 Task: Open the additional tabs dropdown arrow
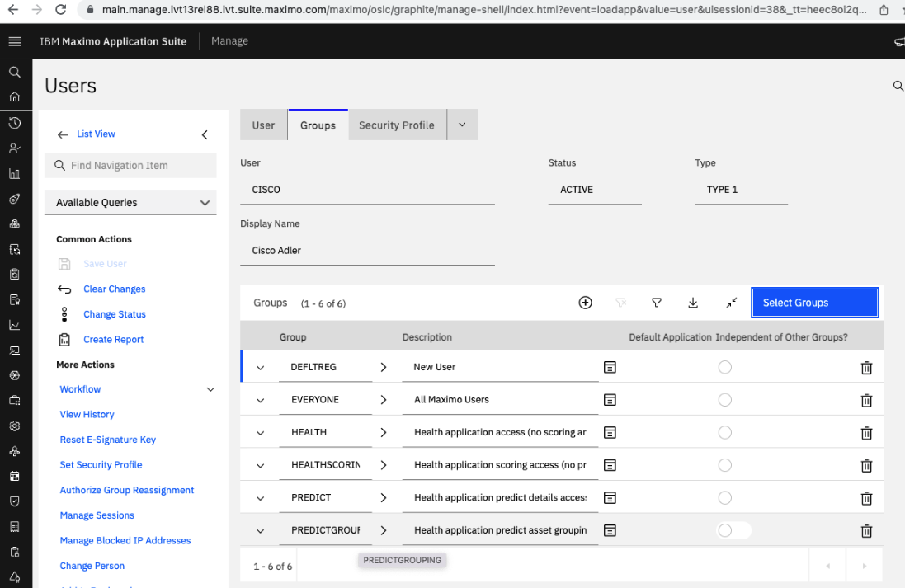point(462,125)
